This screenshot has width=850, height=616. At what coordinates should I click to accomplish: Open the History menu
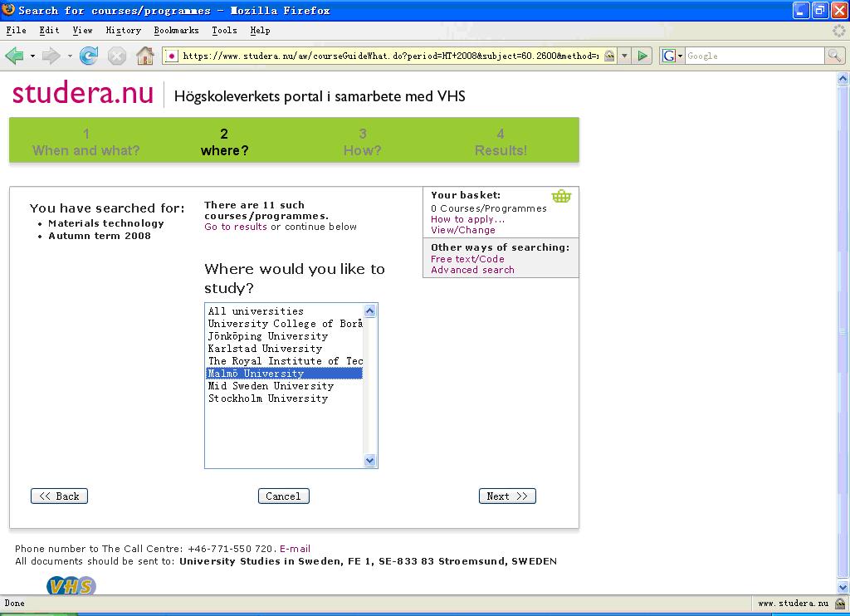pos(123,31)
